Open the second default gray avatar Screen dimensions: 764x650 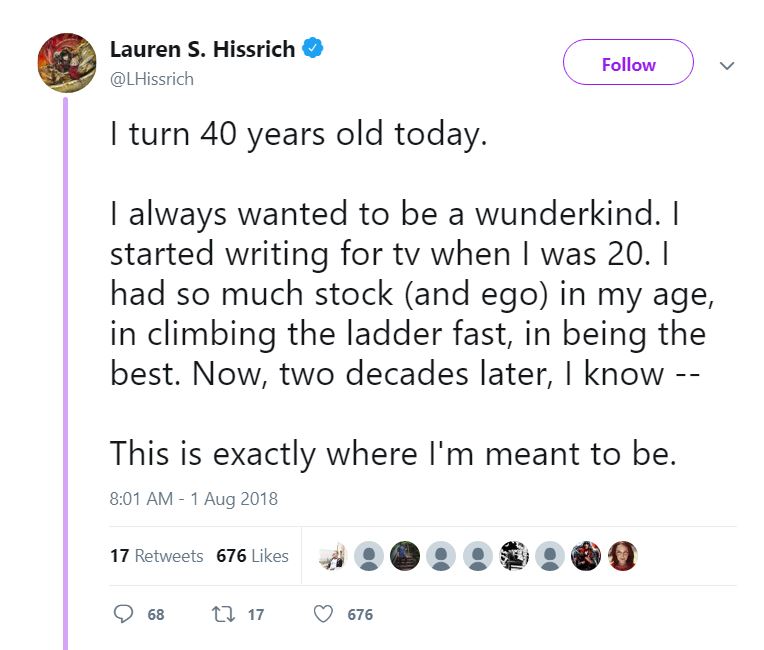point(441,556)
